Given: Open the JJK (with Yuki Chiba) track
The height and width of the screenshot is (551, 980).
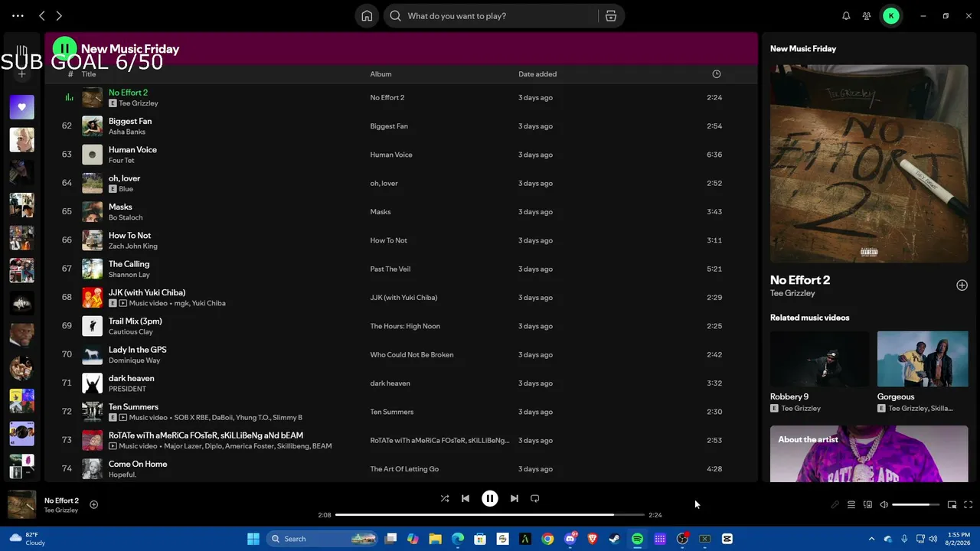Looking at the screenshot, I should 147,292.
